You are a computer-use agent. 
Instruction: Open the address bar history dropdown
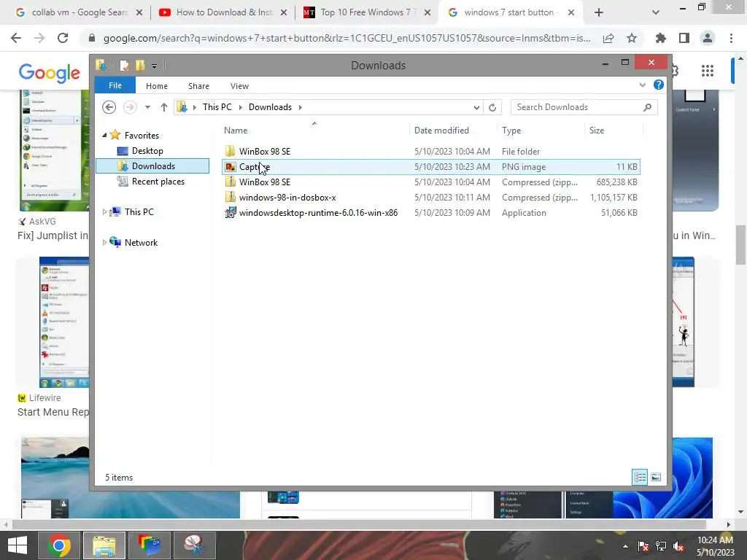pos(476,108)
